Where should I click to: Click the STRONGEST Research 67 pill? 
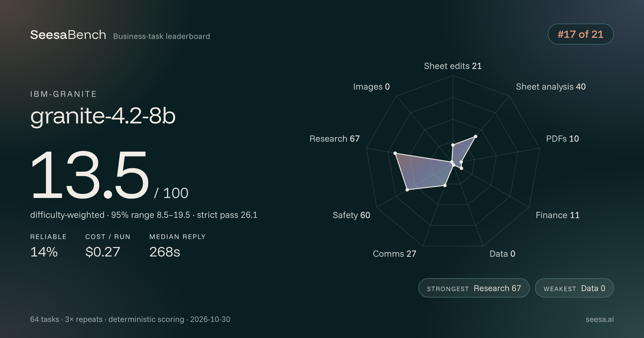pyautogui.click(x=474, y=288)
